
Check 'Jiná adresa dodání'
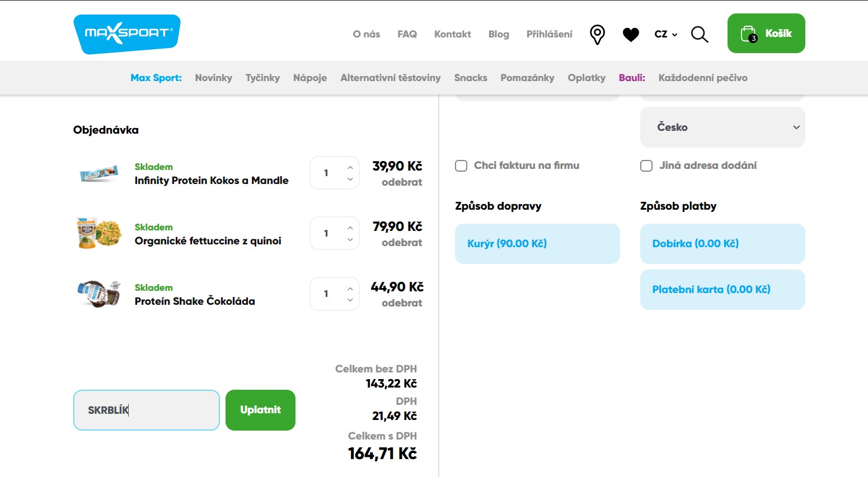(x=646, y=166)
